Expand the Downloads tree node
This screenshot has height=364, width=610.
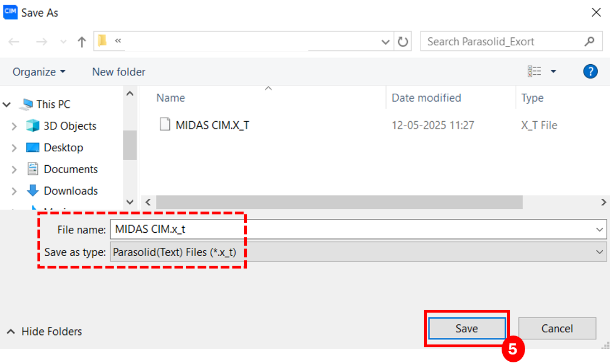tap(14, 191)
